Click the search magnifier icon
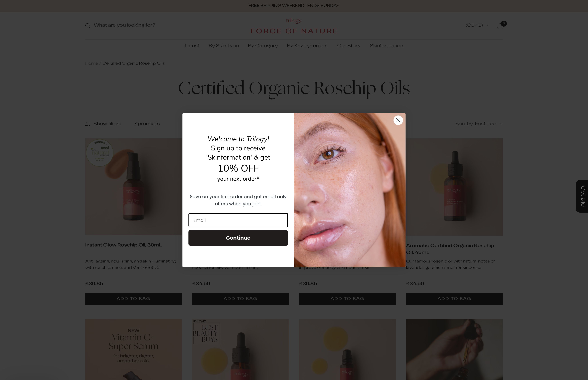Viewport: 588px width, 380px height. (88, 25)
